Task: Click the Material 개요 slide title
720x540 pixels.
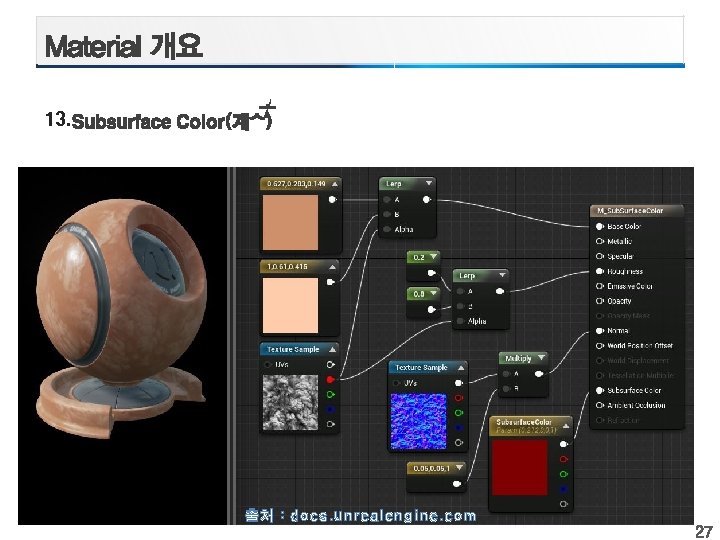Action: (x=124, y=46)
